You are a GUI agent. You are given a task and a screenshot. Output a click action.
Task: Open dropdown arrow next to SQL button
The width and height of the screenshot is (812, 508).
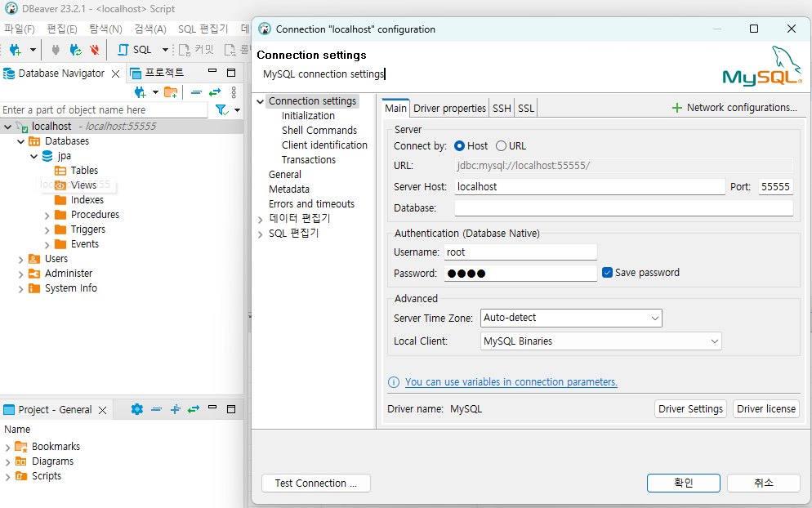[x=165, y=50]
